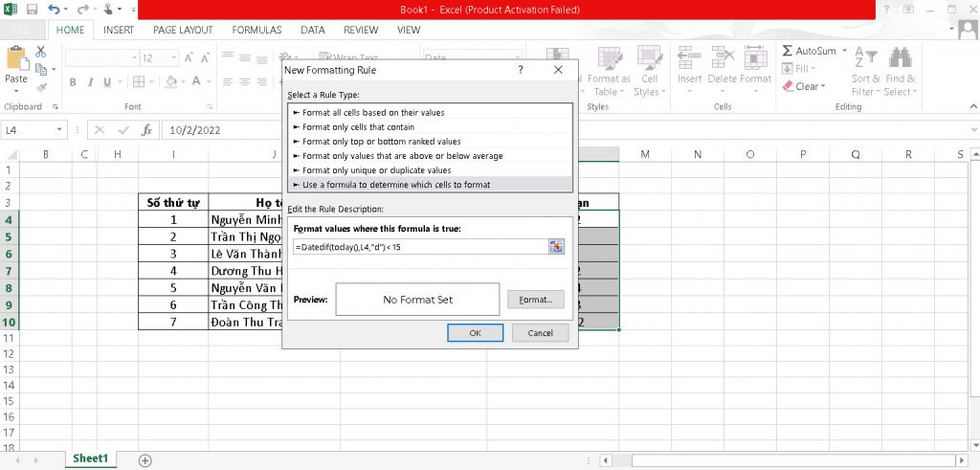This screenshot has height=470, width=980.
Task: Switch to the REVIEW ribbon tab
Action: pos(361,30)
